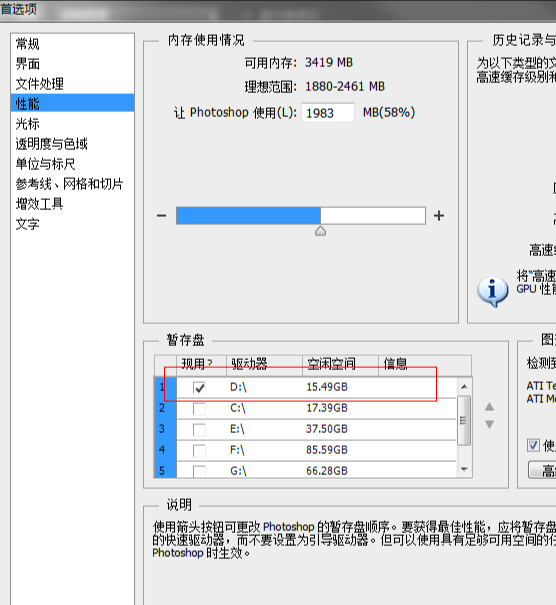Viewport: 556px width, 605px height.
Task: Click the blue info speech-bubble icon
Action: (492, 291)
